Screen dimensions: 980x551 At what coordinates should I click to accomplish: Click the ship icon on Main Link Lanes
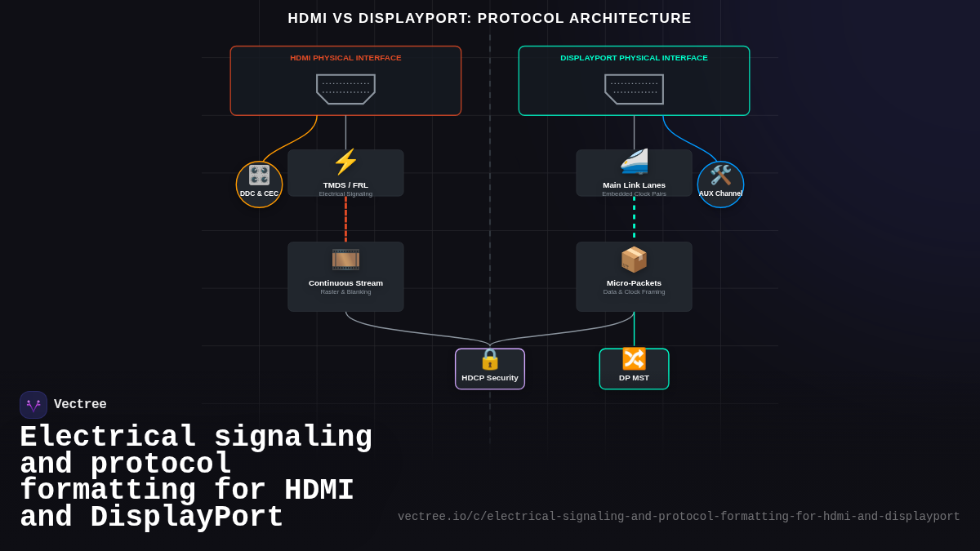(634, 162)
